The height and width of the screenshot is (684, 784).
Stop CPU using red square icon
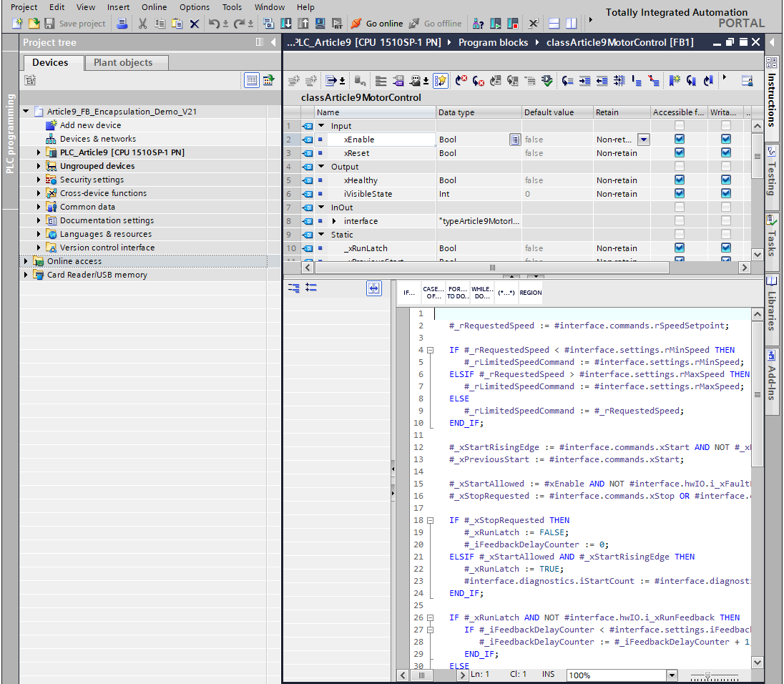click(513, 23)
